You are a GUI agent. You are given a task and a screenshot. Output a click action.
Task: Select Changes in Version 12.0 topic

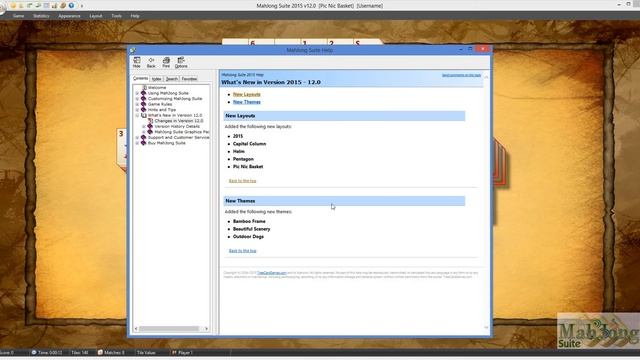click(178, 121)
